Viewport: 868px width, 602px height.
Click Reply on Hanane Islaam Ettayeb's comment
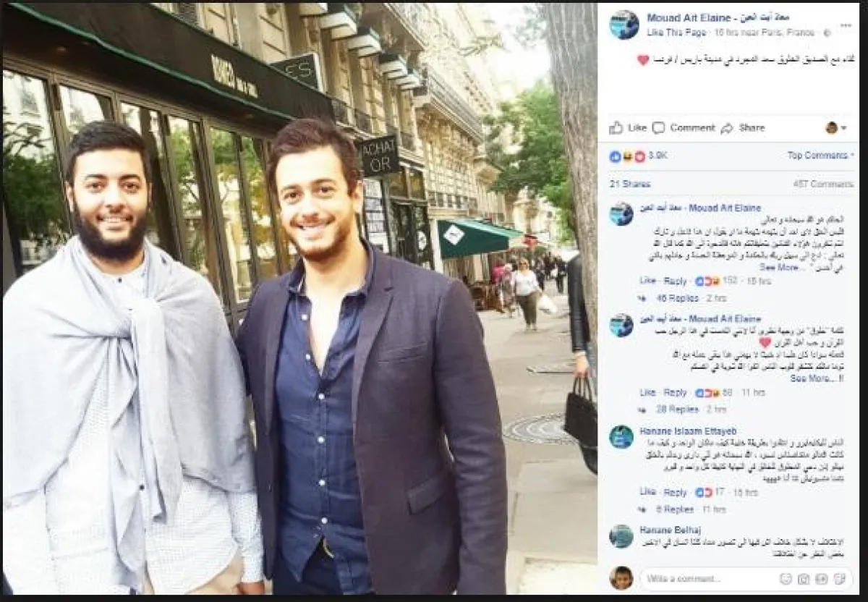coord(675,492)
